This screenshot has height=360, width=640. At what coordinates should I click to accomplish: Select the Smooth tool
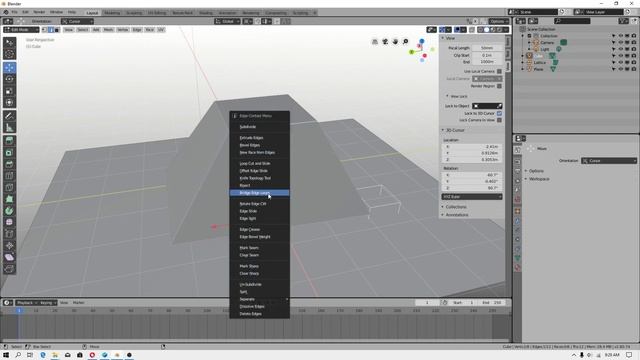click(9, 222)
